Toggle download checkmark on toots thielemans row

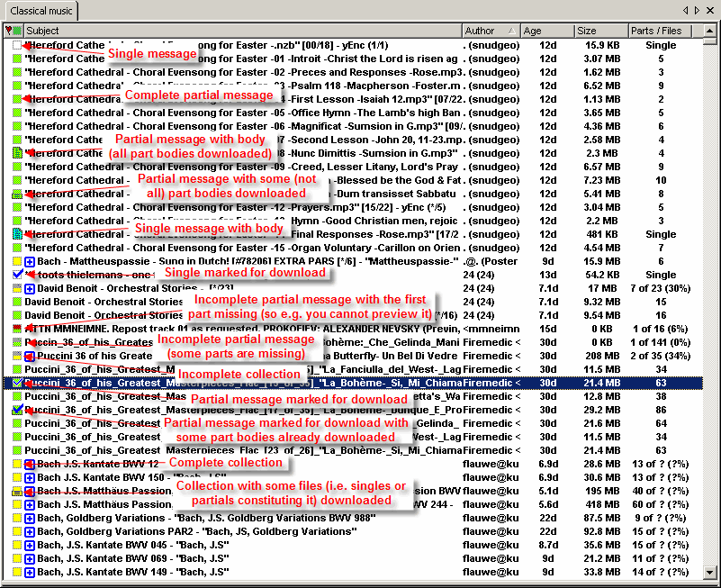[17, 275]
